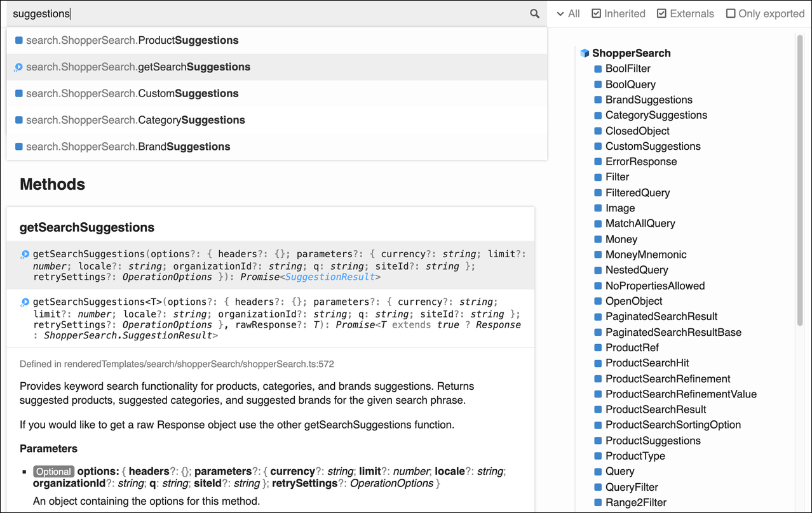Select search result ProductSuggestions

tap(276, 41)
